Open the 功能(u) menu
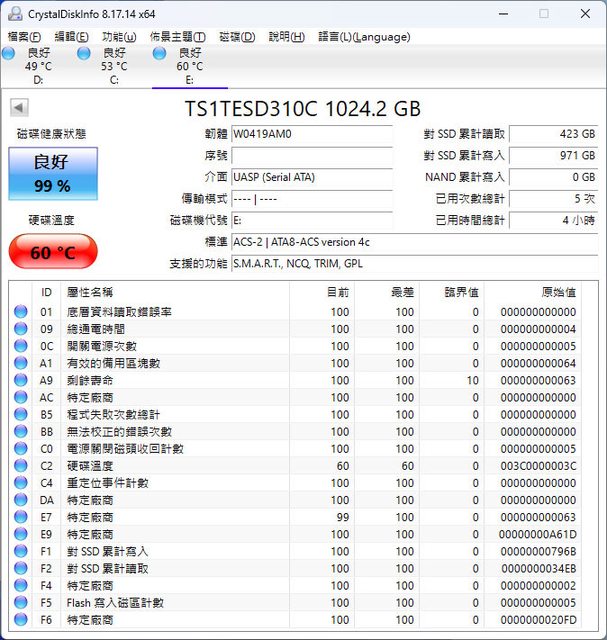This screenshot has width=607, height=640. tap(119, 37)
